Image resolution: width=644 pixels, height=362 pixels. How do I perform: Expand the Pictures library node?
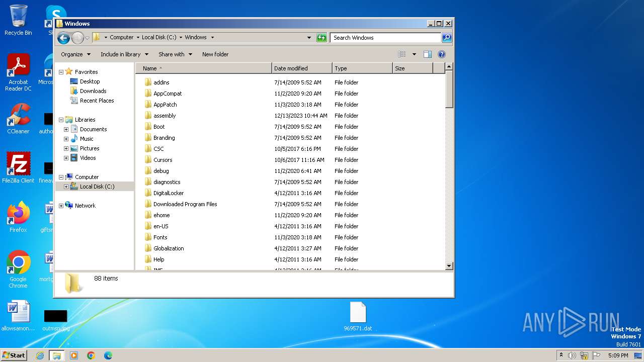[66, 148]
